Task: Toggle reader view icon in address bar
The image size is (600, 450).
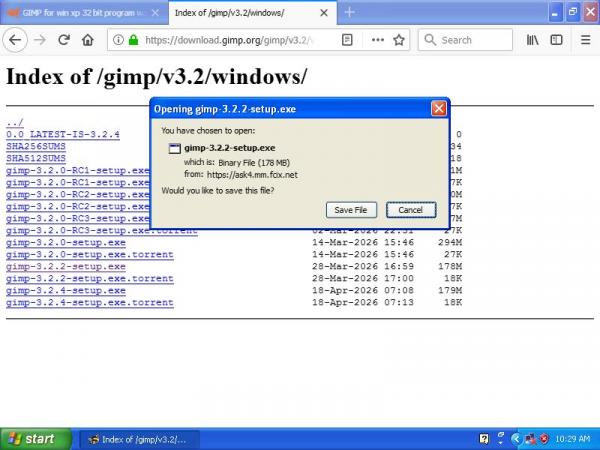Action: pyautogui.click(x=347, y=40)
